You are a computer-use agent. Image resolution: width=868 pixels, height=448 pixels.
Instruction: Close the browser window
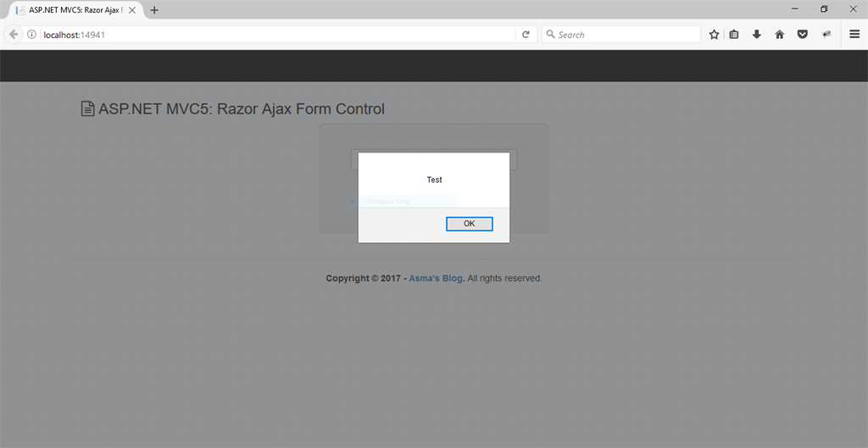click(853, 8)
